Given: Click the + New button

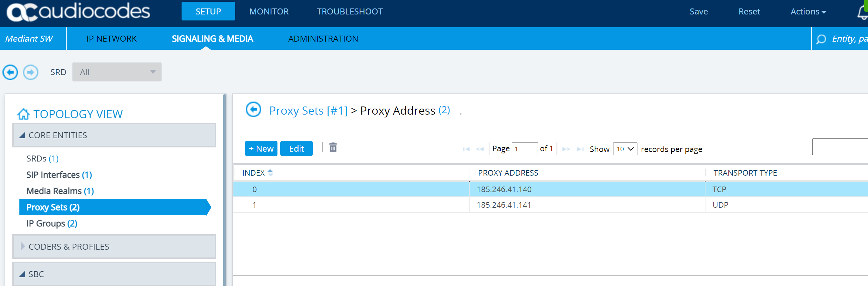Looking at the screenshot, I should pyautogui.click(x=261, y=149).
